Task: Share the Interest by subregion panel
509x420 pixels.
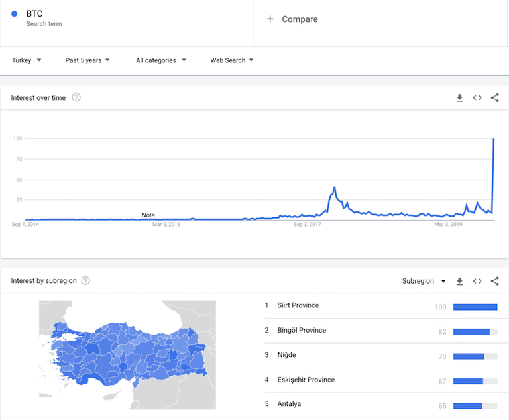Action: [494, 281]
